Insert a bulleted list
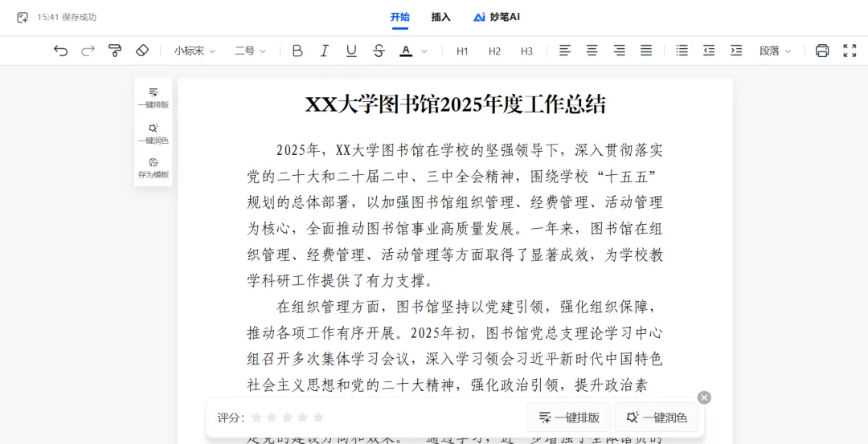The width and height of the screenshot is (868, 444). point(682,51)
